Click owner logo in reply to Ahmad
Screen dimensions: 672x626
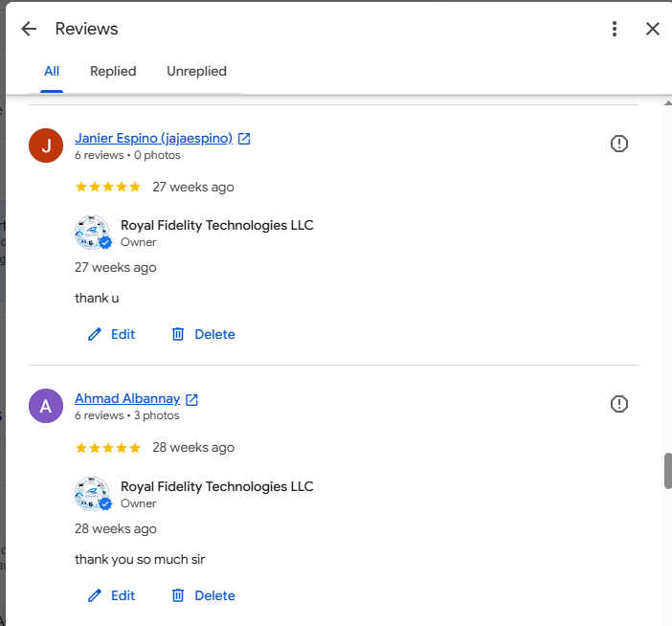coord(93,494)
